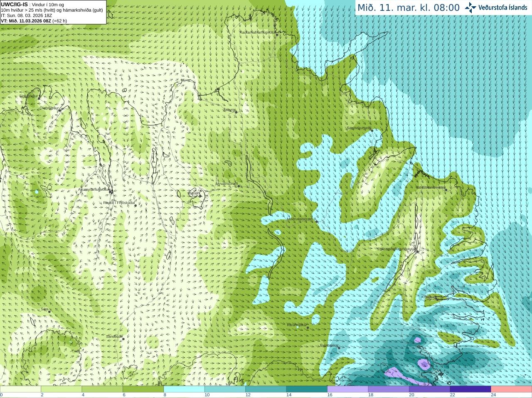Viewport: 532px width, 398px height.
Task: Select the IT: Sun. 08. 03. 2026 18Z line
Action: [26, 15]
